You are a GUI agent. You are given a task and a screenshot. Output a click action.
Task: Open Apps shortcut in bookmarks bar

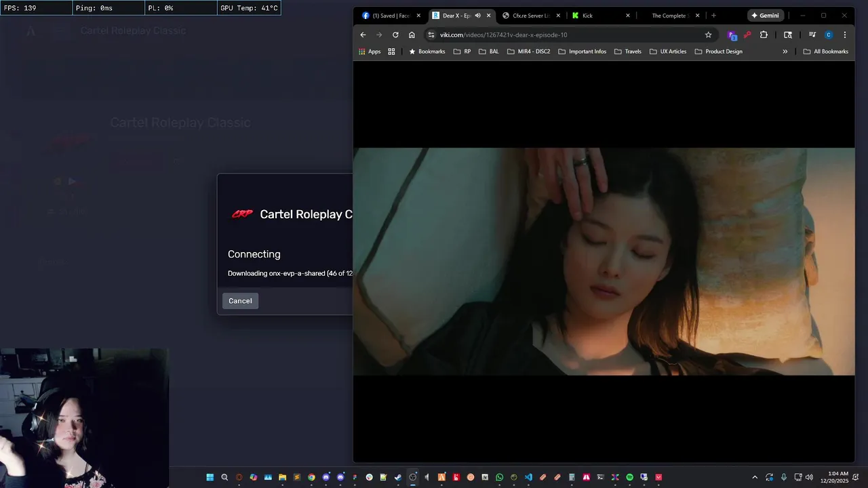[370, 52]
